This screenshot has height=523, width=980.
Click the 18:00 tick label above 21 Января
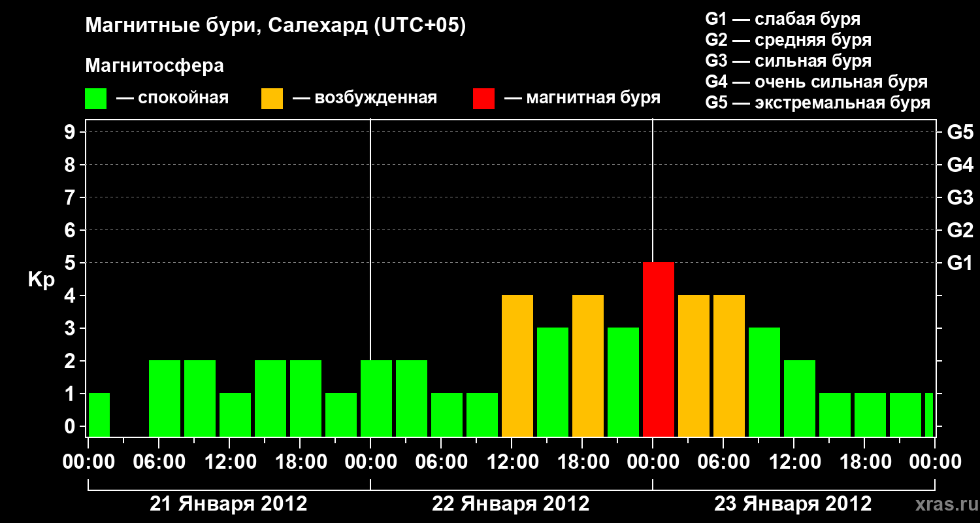(x=300, y=462)
